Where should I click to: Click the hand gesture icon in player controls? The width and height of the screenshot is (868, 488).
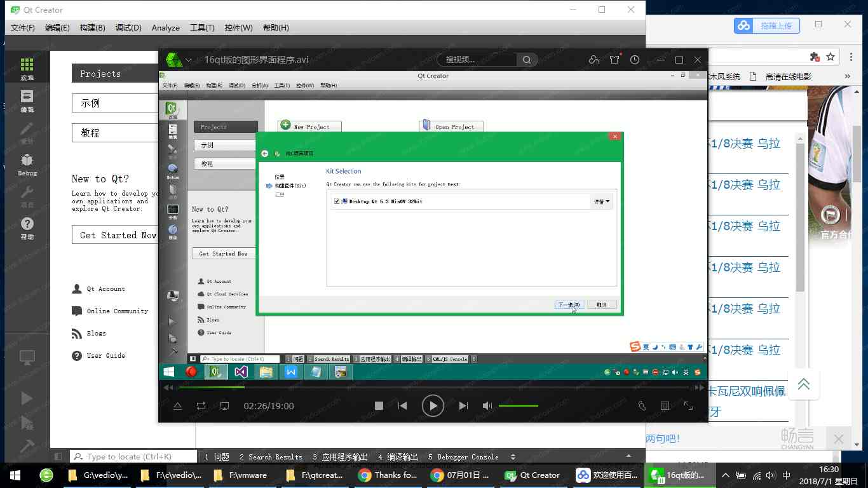pos(642,405)
